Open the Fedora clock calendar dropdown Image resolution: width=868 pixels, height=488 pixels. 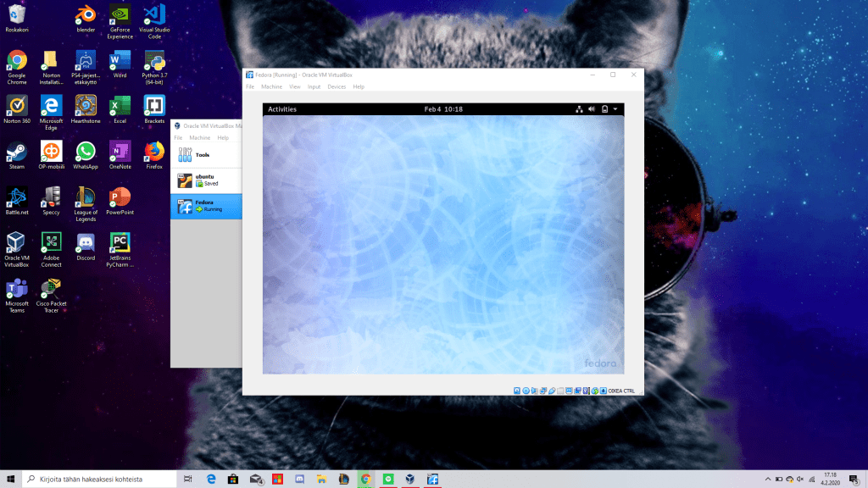point(443,109)
